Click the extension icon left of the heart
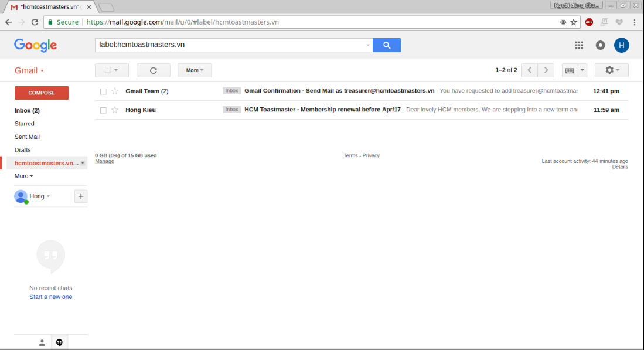644x350 pixels. click(x=604, y=22)
